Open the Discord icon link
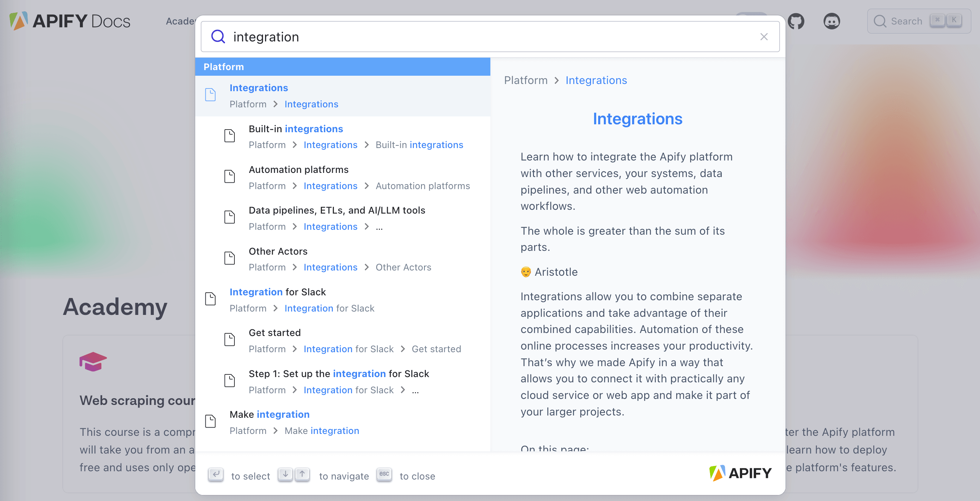The height and width of the screenshot is (501, 980). [x=831, y=21]
